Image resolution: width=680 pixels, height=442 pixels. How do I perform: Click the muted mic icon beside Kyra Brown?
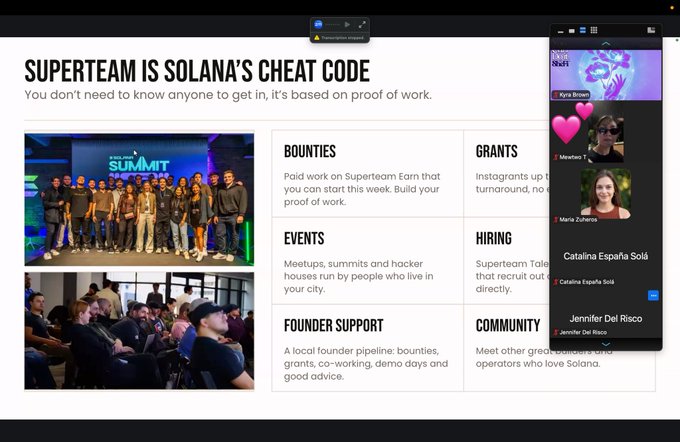[556, 95]
